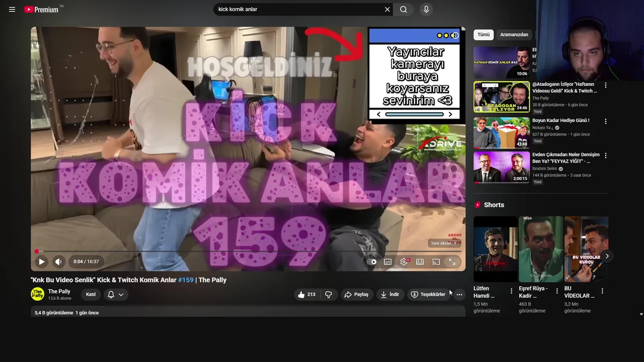Toggle subtitles in the player
Viewport: 644px width, 362px height.
(388, 261)
